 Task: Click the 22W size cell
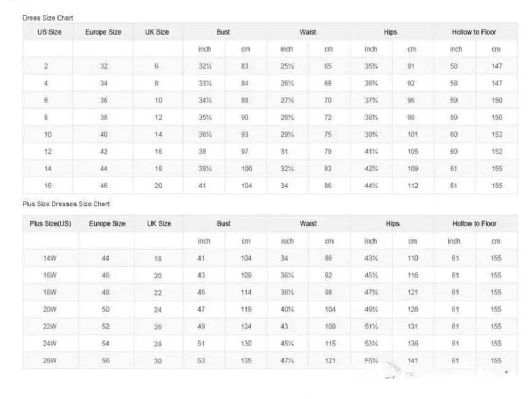click(50, 327)
